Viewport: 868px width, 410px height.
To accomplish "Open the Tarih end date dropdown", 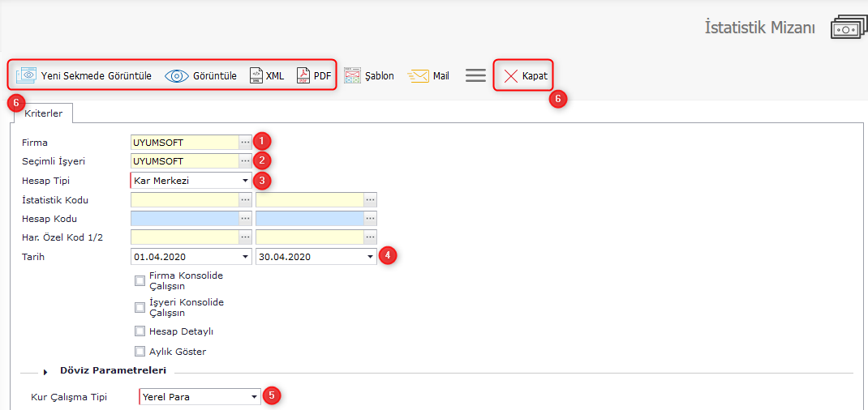I will tap(370, 257).
